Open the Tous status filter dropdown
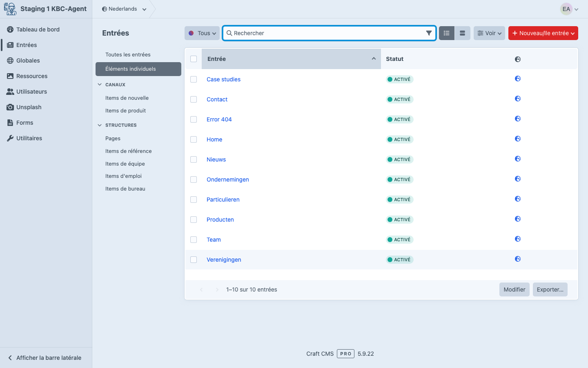588x368 pixels. [x=202, y=33]
